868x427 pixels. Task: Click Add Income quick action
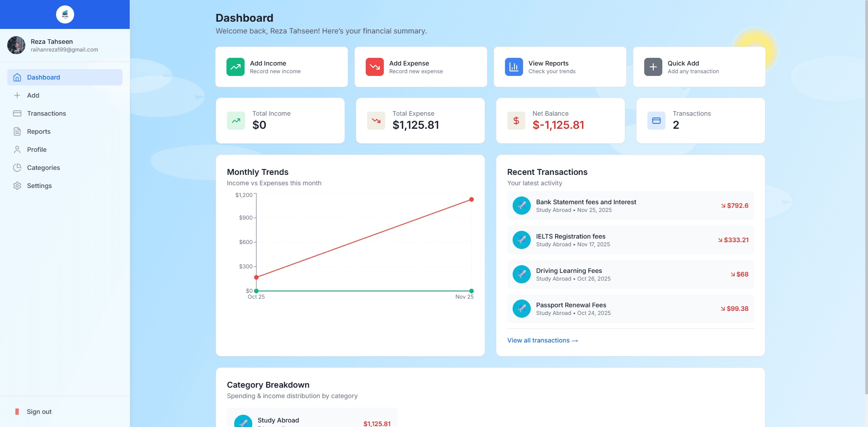282,67
